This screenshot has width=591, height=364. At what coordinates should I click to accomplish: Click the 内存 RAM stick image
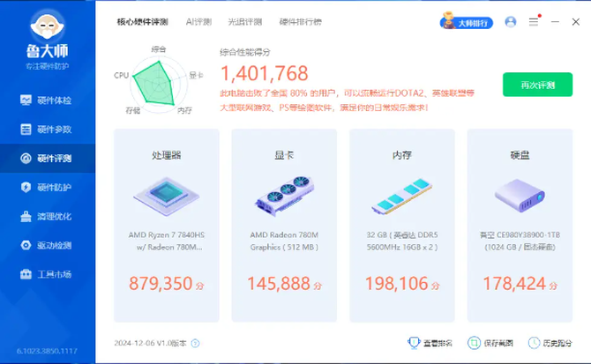pos(401,197)
